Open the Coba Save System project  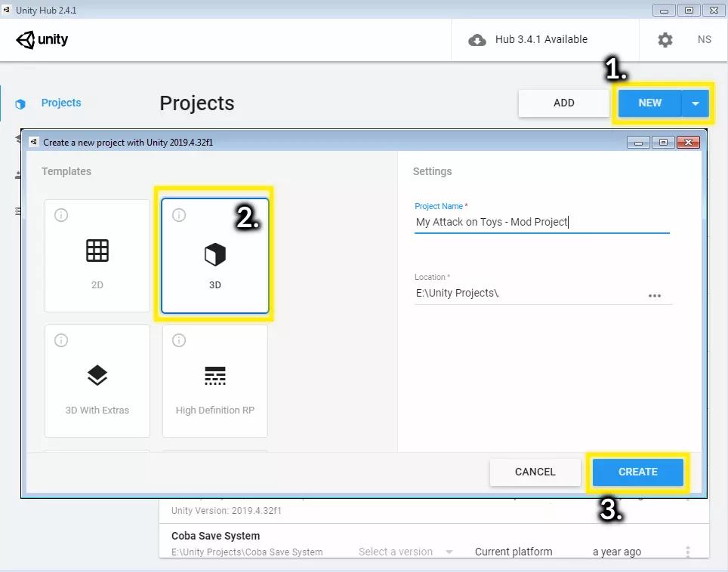click(x=215, y=536)
